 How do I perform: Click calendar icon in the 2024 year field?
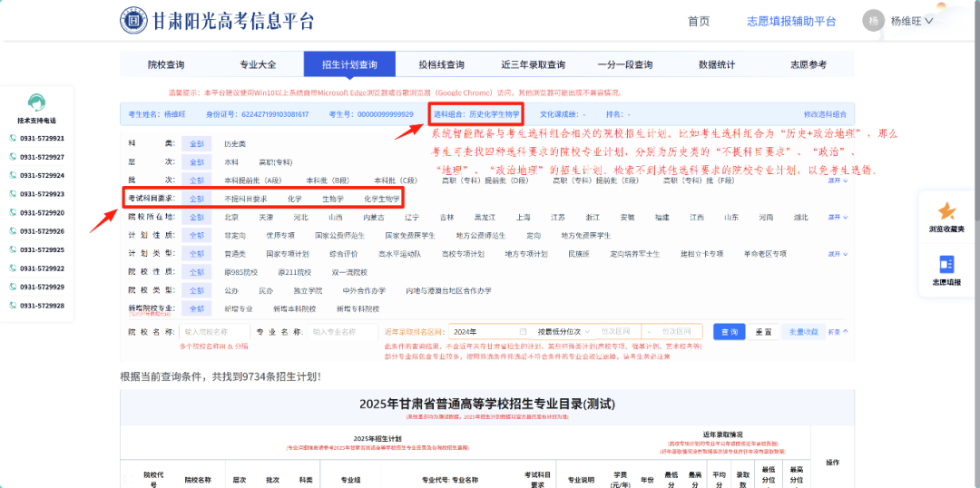coord(523,332)
